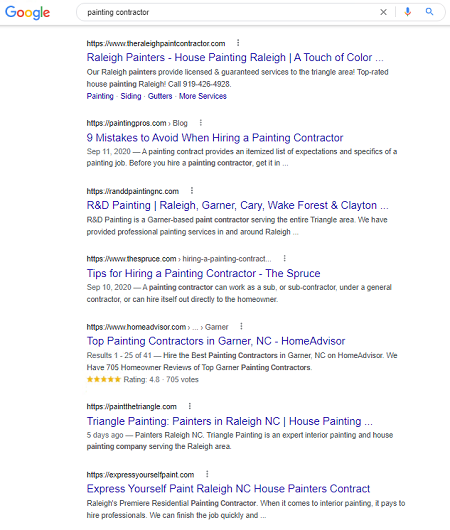Screen dimensions: 450x530
Task: Open Top Painting Contractors in Garner HomeAdvisor result
Action: point(216,341)
